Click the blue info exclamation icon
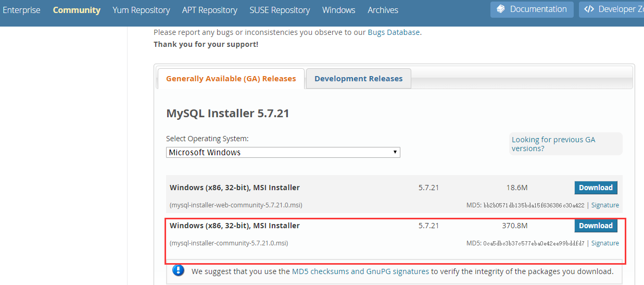Image resolution: width=644 pixels, height=285 pixels. (x=179, y=270)
